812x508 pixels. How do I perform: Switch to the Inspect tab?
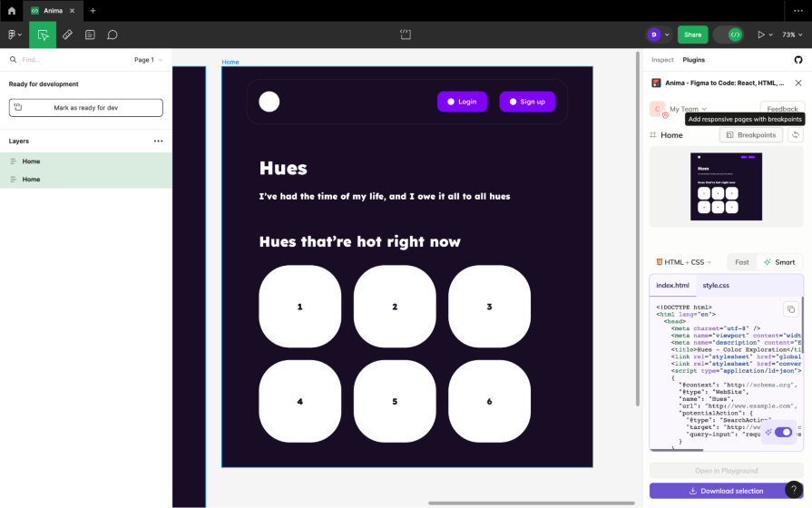pos(662,60)
